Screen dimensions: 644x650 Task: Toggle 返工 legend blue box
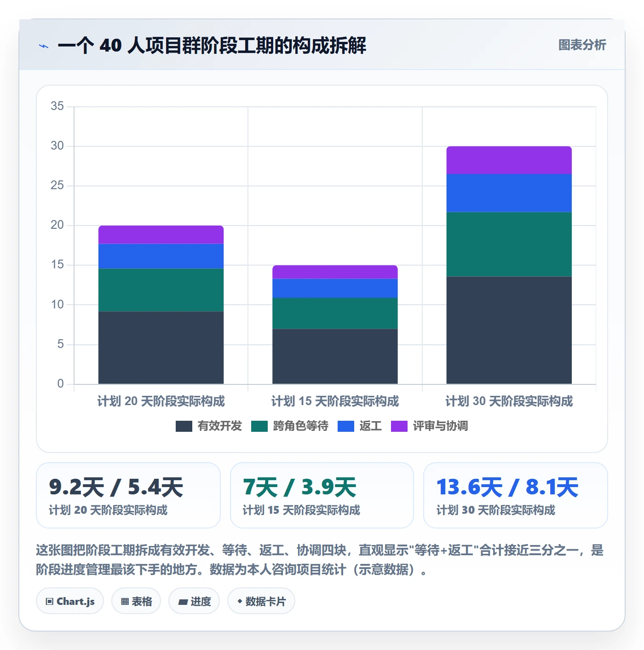tap(346, 426)
